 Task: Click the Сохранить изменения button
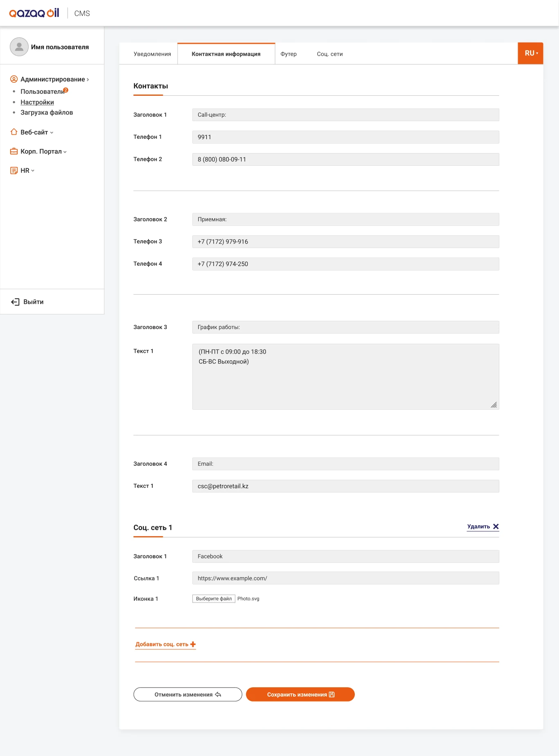(300, 694)
